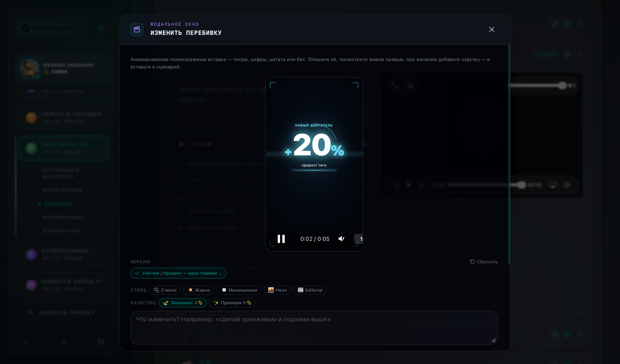Click the Сбросить circular arrow icon
This screenshot has height=364, width=620.
[x=472, y=262]
